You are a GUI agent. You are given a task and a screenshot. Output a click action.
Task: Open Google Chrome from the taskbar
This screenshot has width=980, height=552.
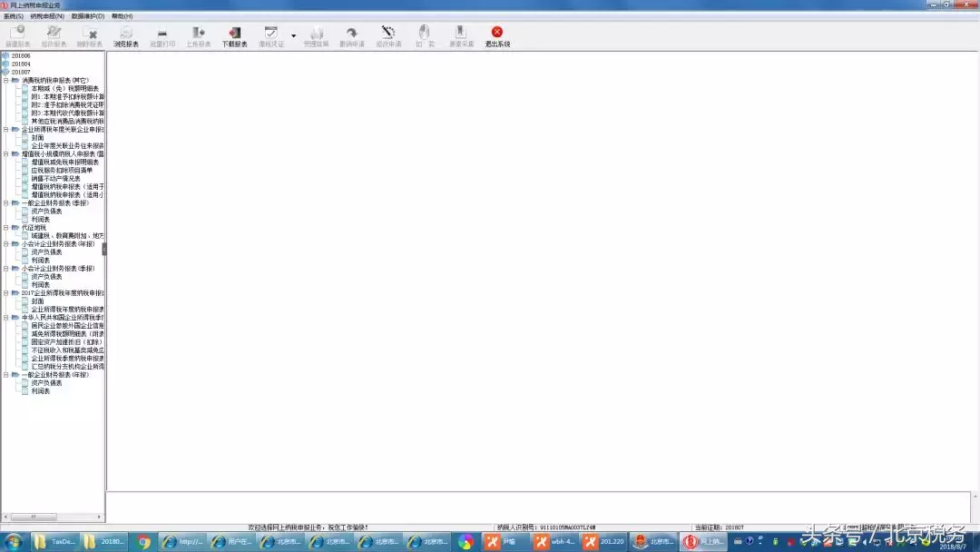click(144, 542)
